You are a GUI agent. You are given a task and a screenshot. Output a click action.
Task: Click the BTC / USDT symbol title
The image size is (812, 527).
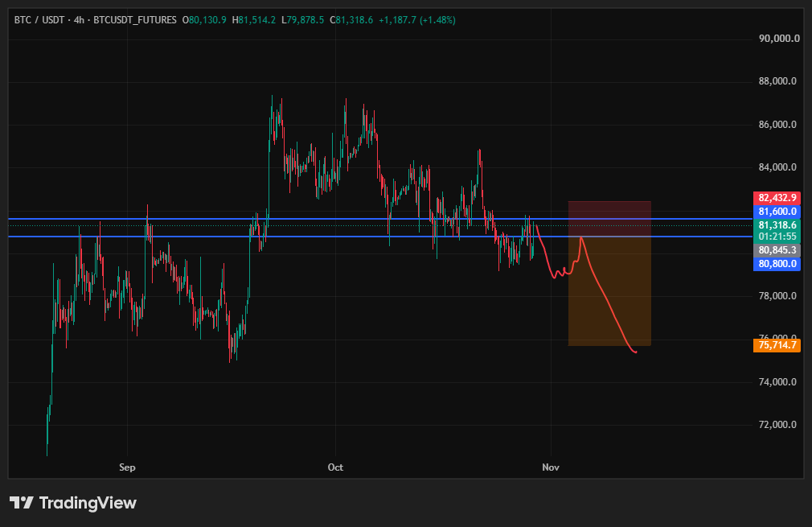[39, 20]
